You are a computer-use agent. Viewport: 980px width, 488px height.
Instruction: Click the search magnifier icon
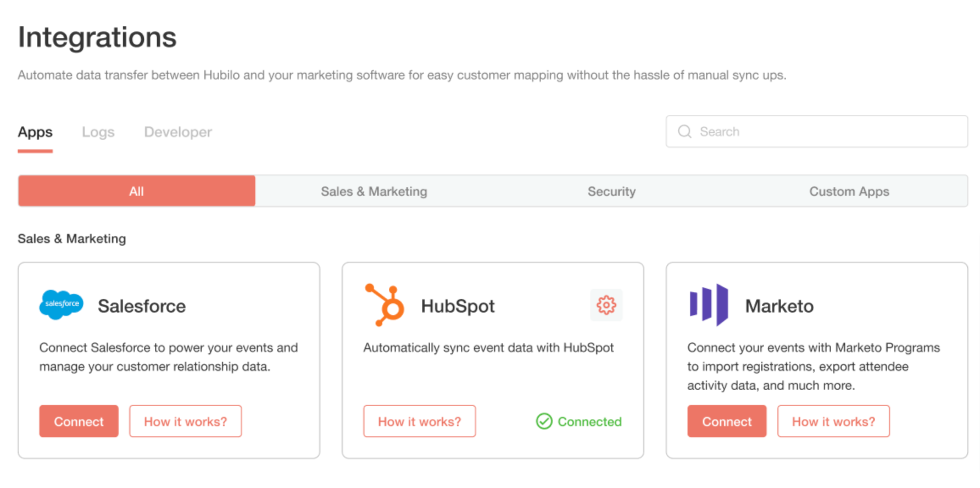click(685, 131)
